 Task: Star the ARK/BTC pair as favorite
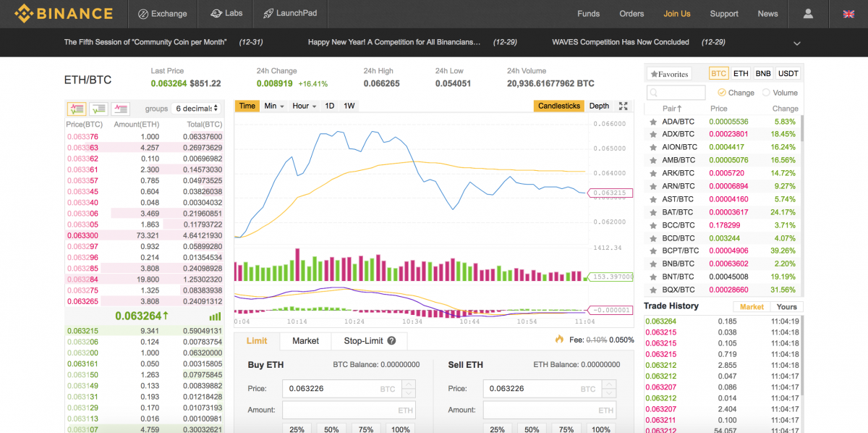click(653, 173)
